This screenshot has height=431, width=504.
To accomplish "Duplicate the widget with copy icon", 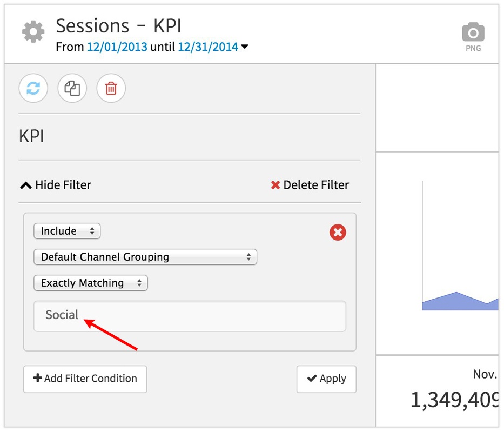I will click(x=72, y=88).
